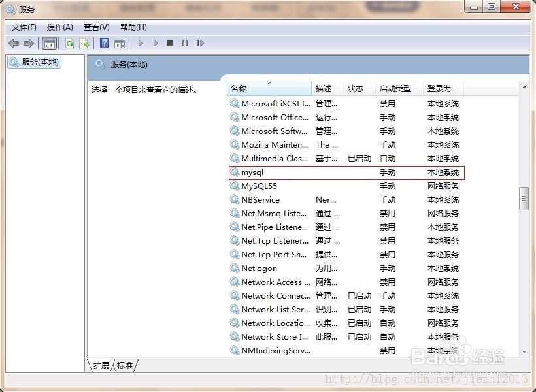The image size is (536, 392).
Task: Select the Microsoft Softw... service
Action: 345,131
